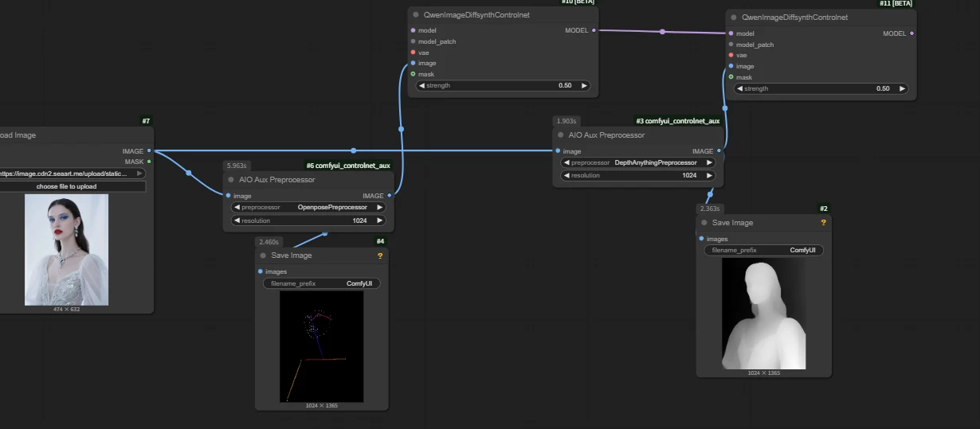Click the mask input socket on node #11
980x429 pixels.
731,77
